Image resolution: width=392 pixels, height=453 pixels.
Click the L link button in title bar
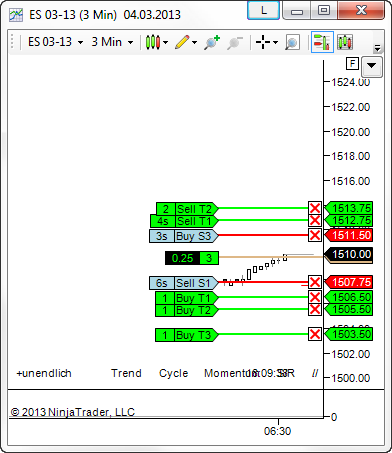[263, 10]
